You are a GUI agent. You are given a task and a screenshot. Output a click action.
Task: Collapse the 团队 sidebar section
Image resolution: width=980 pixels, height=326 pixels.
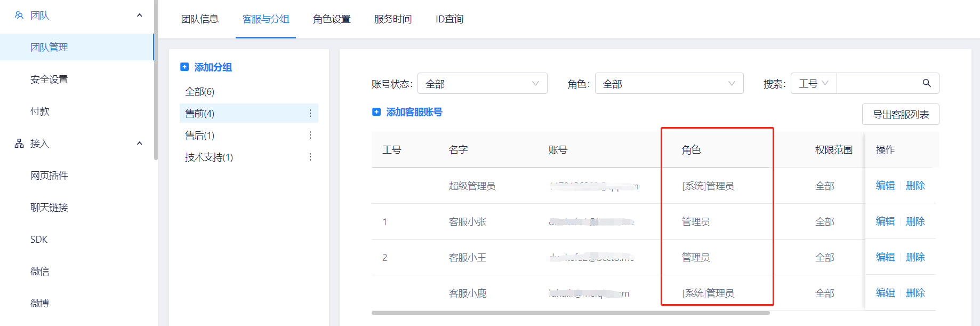pos(140,15)
